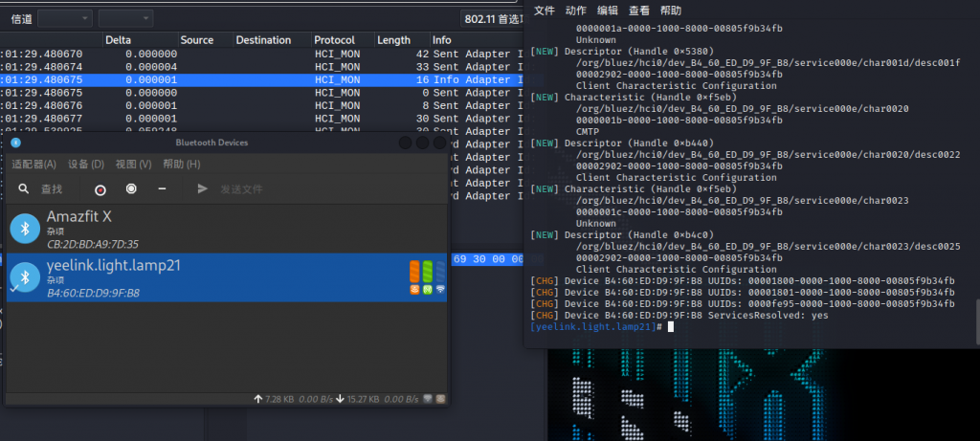Click the ServicesResolved: yes line in terminal

pos(679,316)
